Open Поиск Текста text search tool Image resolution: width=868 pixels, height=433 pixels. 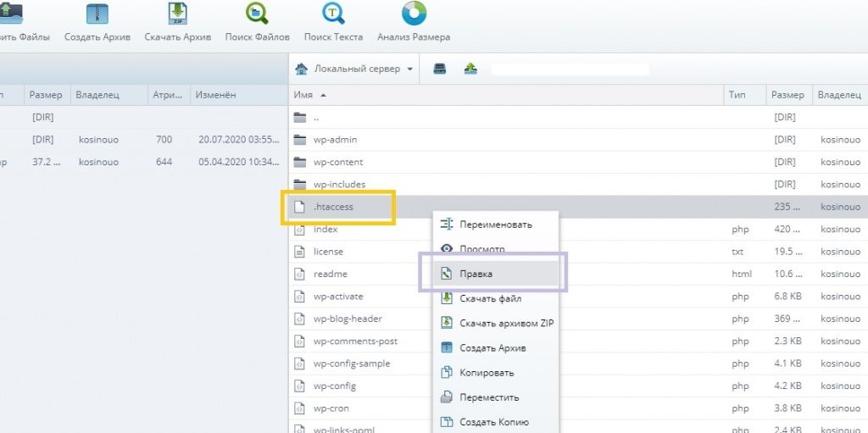(333, 15)
